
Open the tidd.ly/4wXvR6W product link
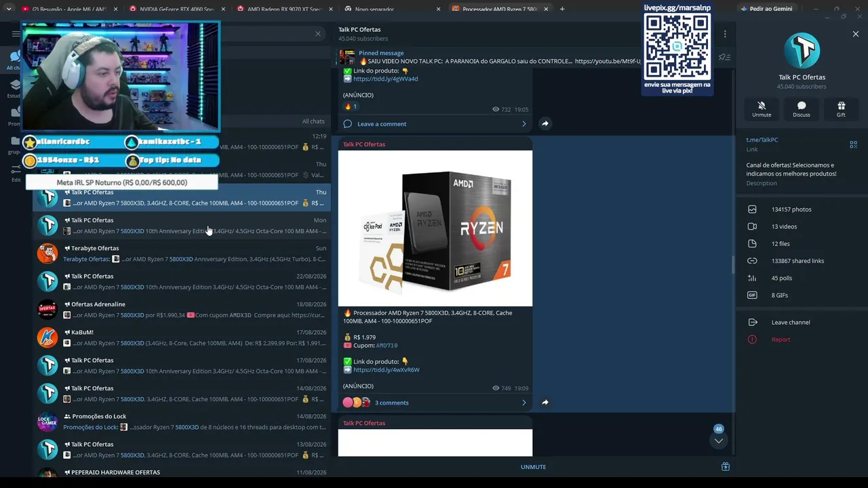click(387, 370)
